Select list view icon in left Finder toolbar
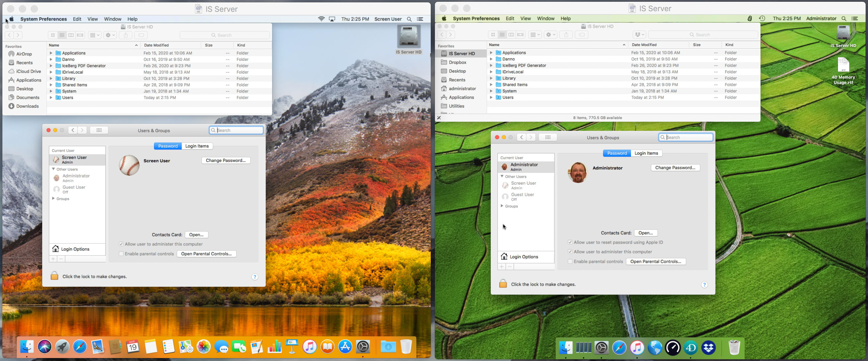 [62, 35]
